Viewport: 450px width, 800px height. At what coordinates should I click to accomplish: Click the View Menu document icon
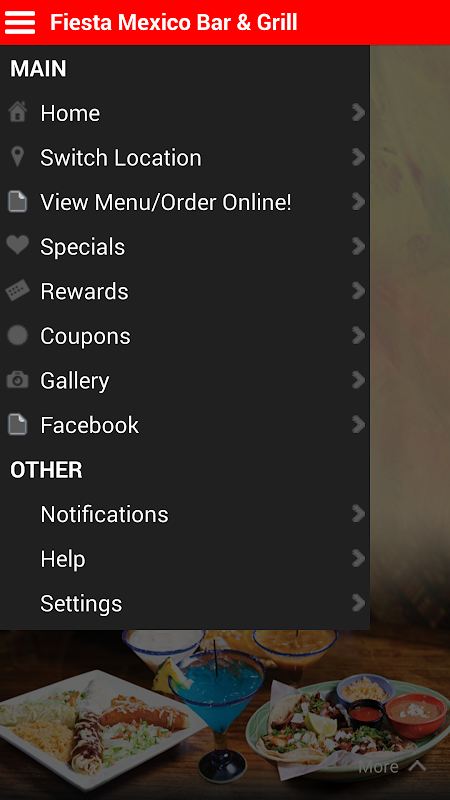point(17,201)
